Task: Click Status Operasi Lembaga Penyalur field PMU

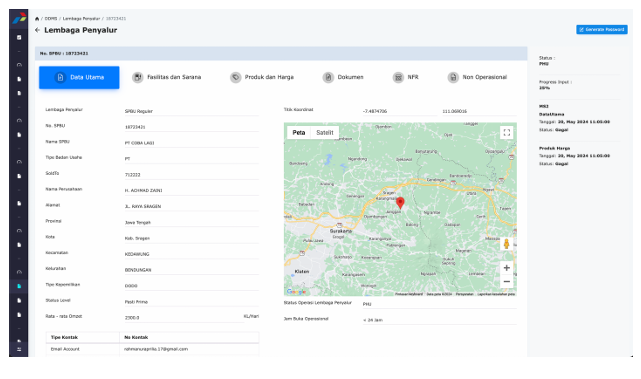Action: click(x=439, y=304)
